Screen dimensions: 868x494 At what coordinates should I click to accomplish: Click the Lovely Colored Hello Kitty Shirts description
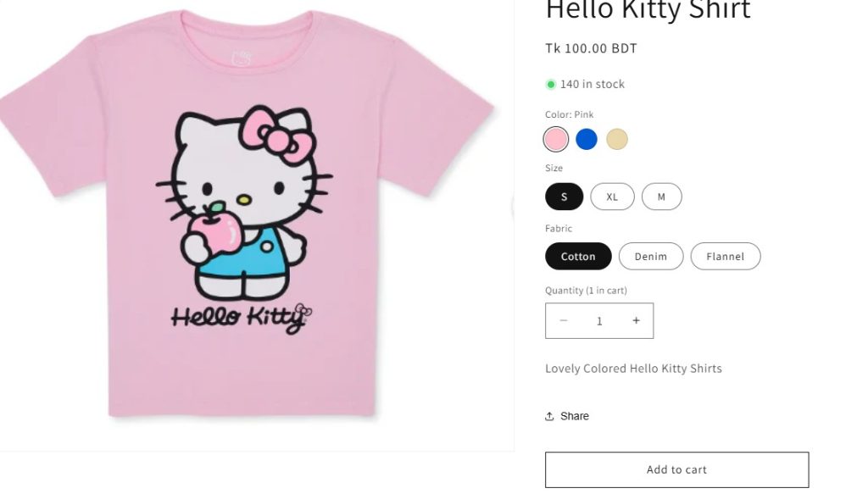633,368
